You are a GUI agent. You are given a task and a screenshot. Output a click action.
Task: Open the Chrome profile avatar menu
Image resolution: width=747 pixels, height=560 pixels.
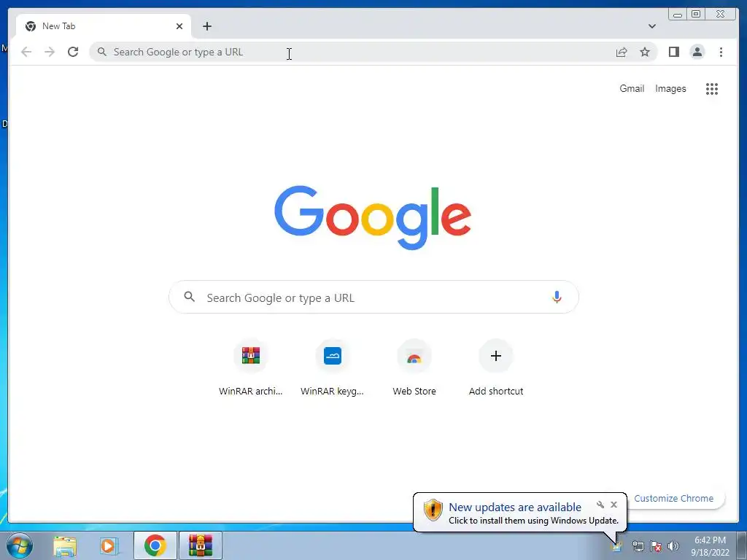point(697,52)
